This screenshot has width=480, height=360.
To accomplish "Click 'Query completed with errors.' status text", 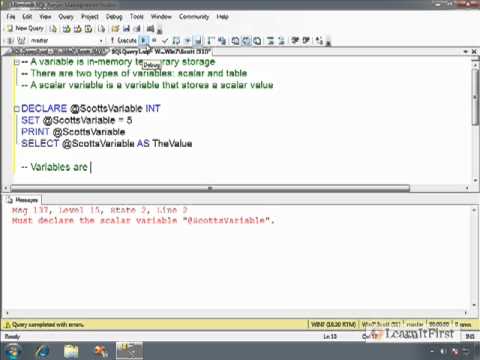I will tap(47, 324).
